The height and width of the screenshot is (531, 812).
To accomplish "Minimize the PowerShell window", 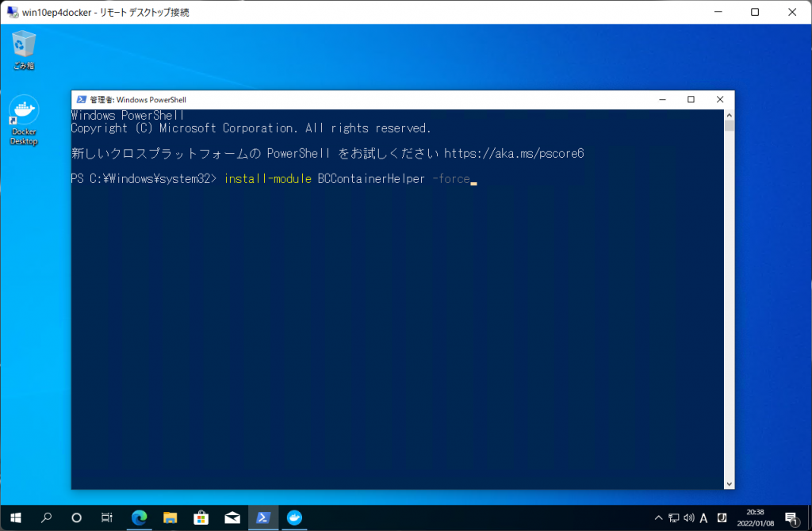I will point(662,99).
